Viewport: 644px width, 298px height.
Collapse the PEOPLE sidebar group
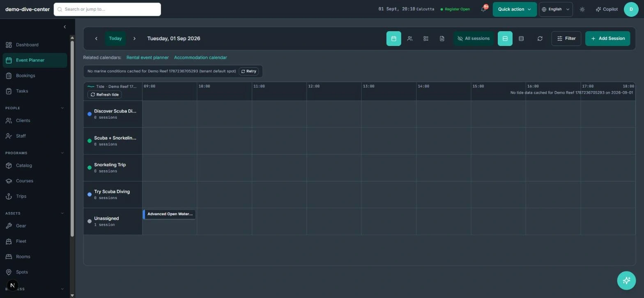[x=62, y=108]
